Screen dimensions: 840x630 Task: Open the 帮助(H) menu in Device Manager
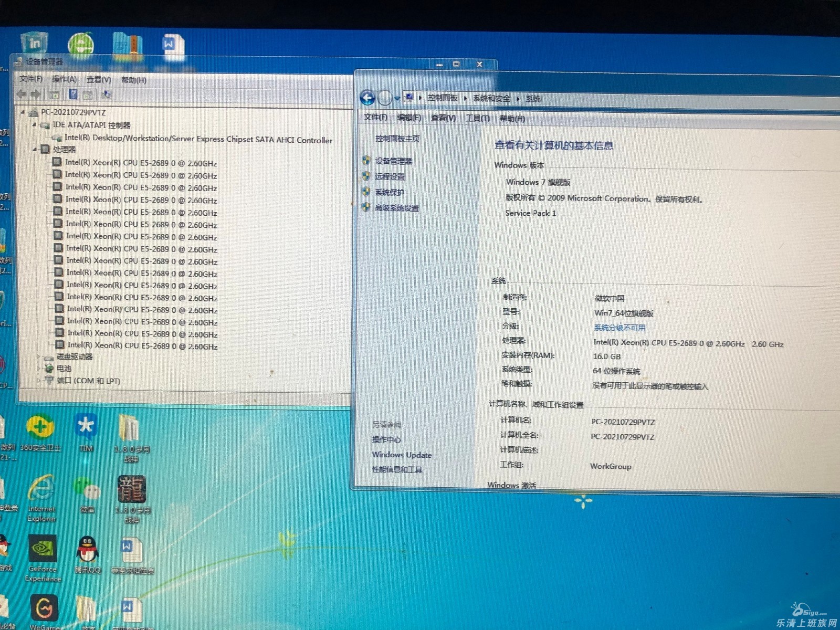coord(134,80)
